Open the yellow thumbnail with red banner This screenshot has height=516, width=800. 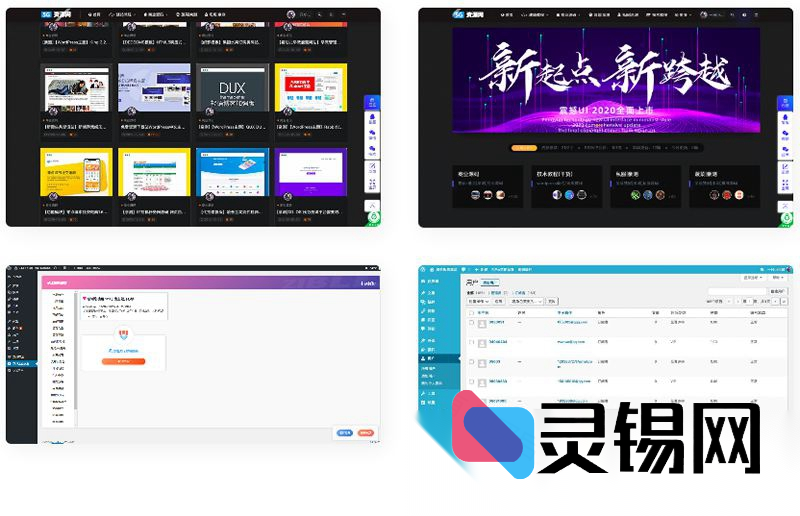click(311, 87)
